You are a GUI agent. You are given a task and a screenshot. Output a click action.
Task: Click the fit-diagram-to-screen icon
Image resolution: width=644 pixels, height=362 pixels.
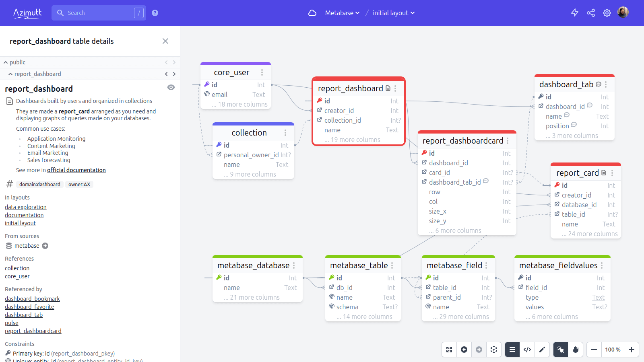point(449,350)
